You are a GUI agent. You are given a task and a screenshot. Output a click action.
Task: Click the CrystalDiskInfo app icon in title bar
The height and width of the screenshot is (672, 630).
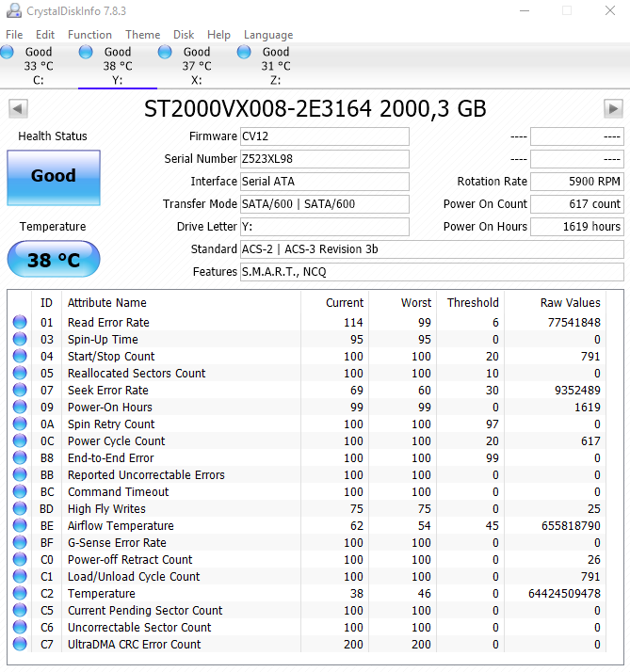tap(14, 10)
